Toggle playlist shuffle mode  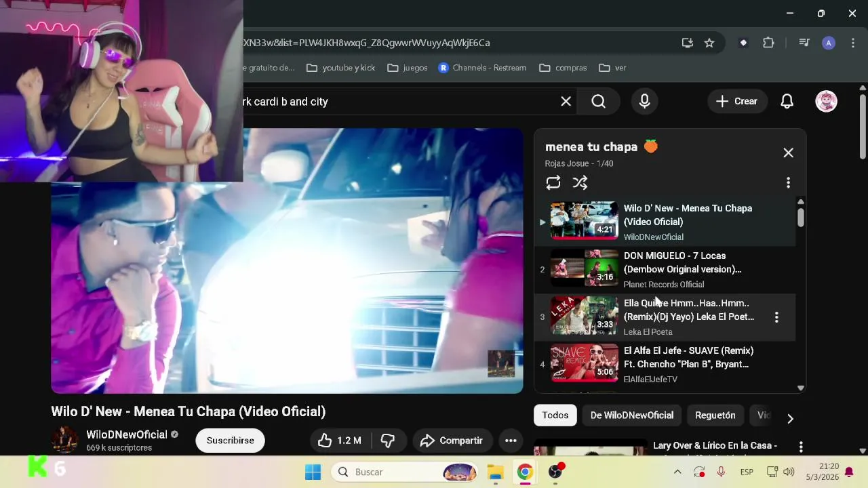coord(580,183)
